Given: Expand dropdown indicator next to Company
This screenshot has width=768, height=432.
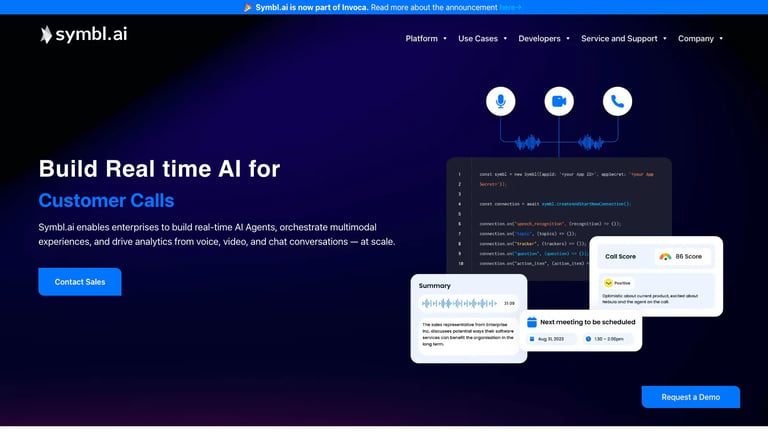Looking at the screenshot, I should click(x=721, y=39).
